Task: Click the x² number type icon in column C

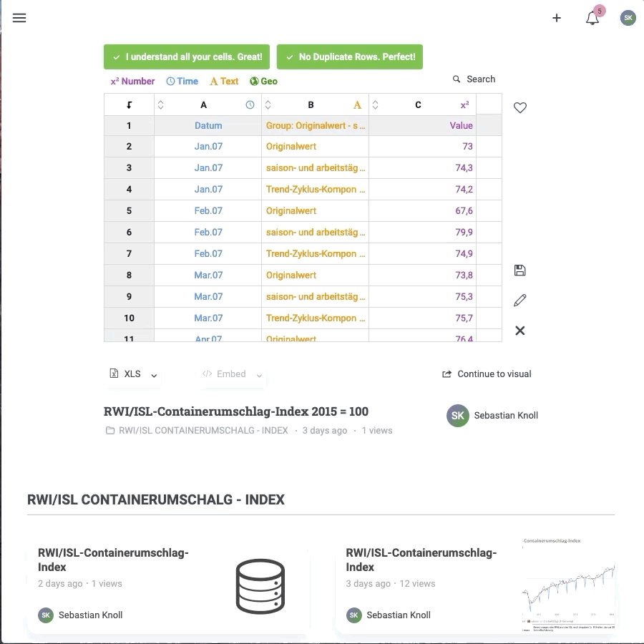Action: [464, 104]
